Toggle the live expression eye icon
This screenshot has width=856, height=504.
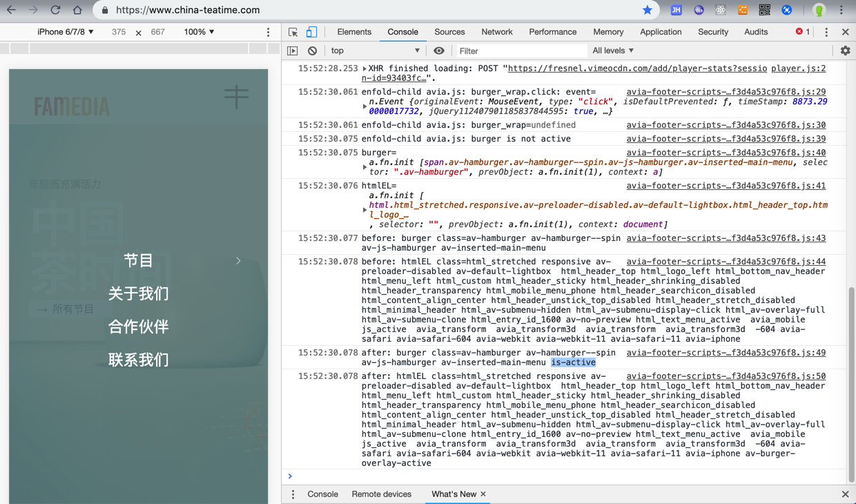tap(439, 51)
